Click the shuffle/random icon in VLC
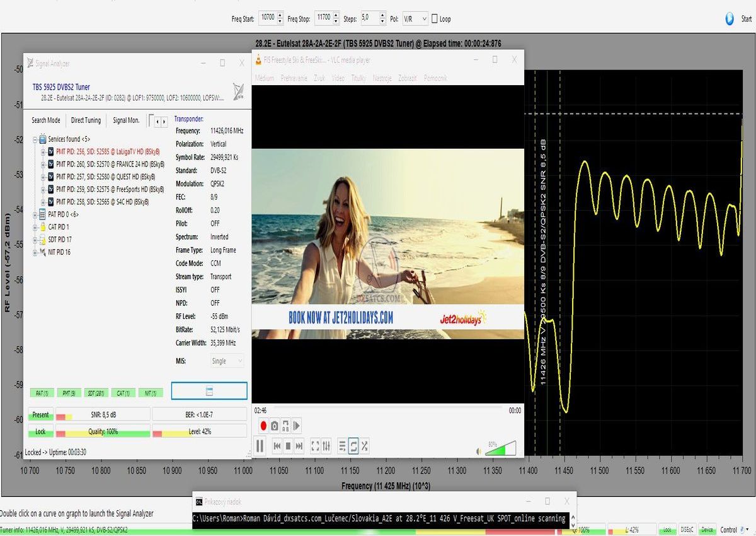Image resolution: width=756 pixels, height=536 pixels. click(365, 446)
